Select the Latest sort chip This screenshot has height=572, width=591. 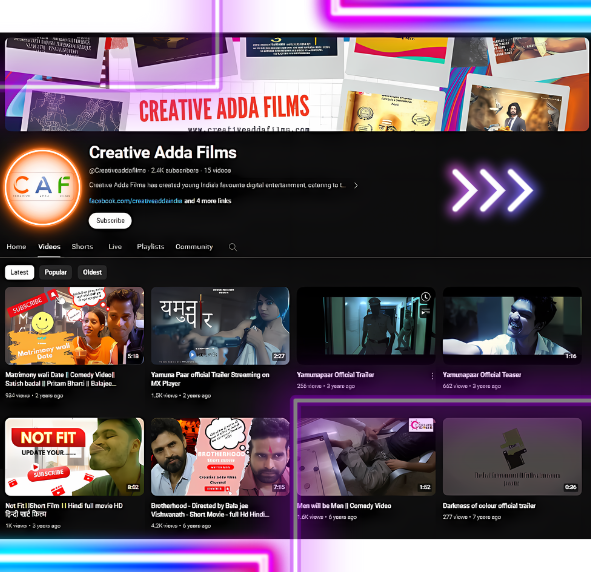point(20,272)
